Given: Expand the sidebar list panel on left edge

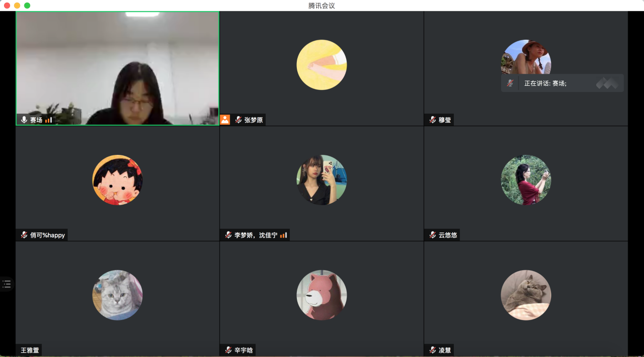Looking at the screenshot, I should pyautogui.click(x=6, y=284).
